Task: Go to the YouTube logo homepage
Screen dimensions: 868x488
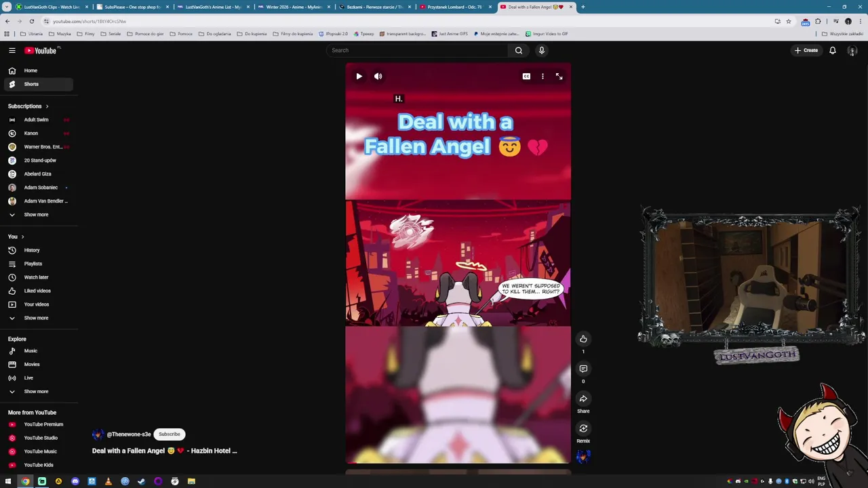Action: click(x=41, y=50)
